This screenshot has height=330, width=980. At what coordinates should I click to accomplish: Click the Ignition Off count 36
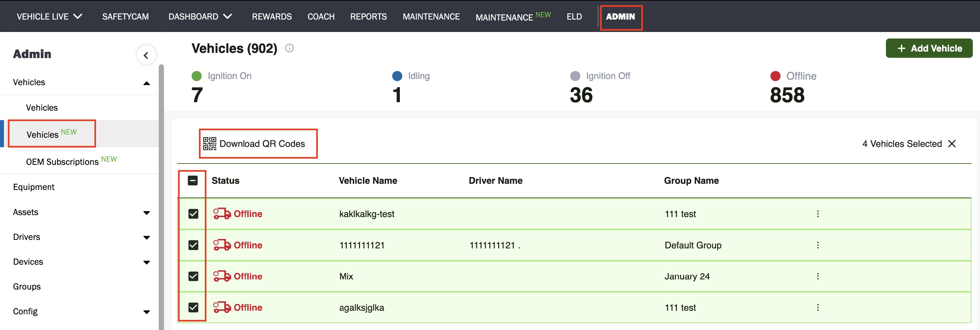tap(581, 95)
